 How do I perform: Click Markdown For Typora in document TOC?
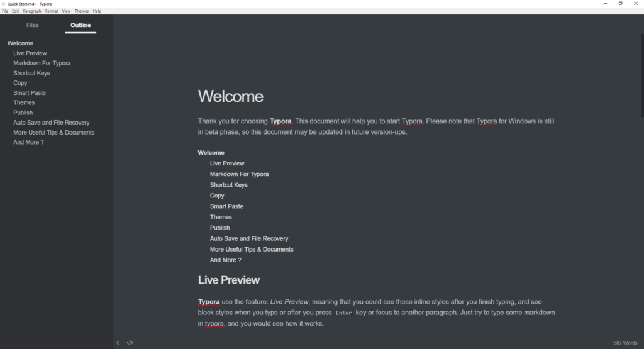(x=240, y=174)
